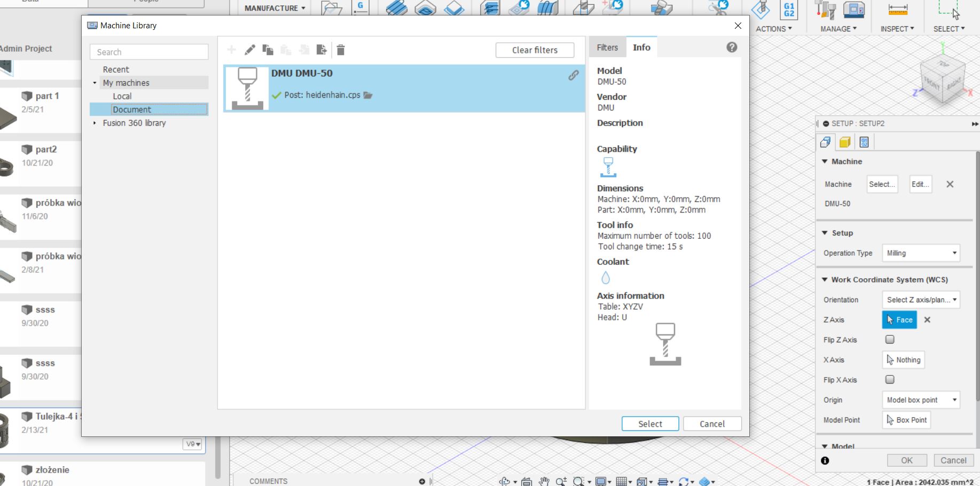The width and height of the screenshot is (980, 486).
Task: Click the milling Capability icon in Info panel
Action: coord(608,167)
